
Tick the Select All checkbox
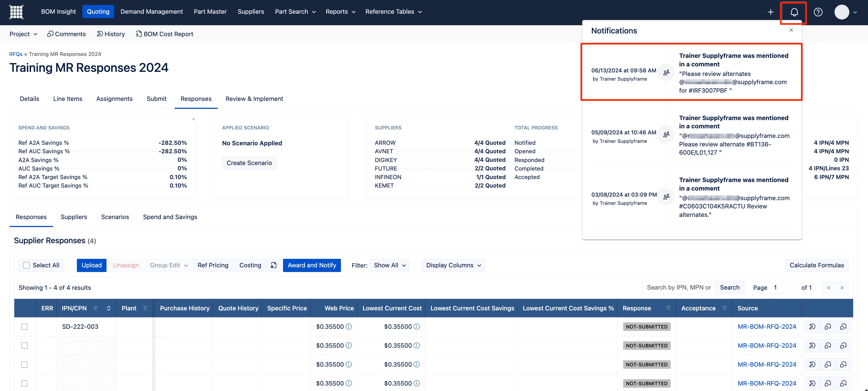[x=26, y=265]
